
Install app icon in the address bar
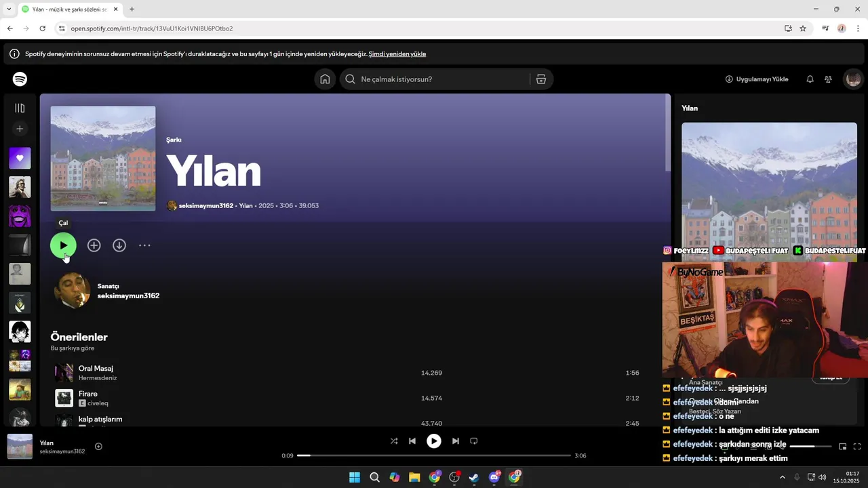point(788,28)
